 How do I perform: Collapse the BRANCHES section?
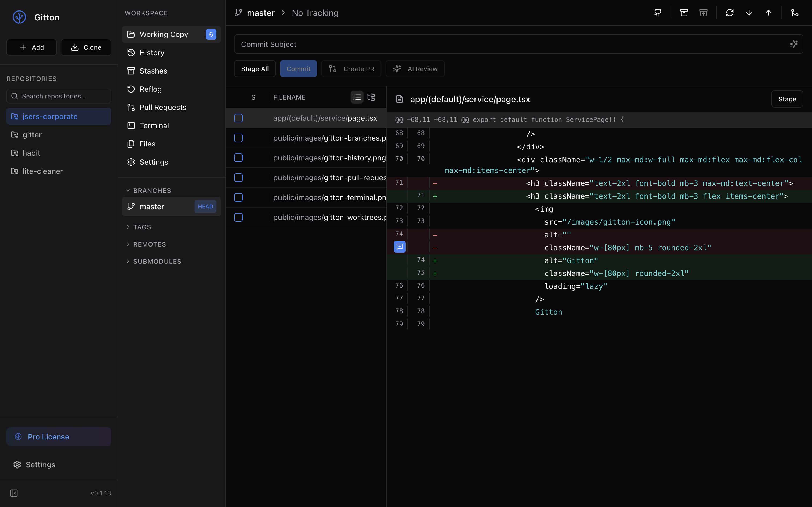coord(152,190)
